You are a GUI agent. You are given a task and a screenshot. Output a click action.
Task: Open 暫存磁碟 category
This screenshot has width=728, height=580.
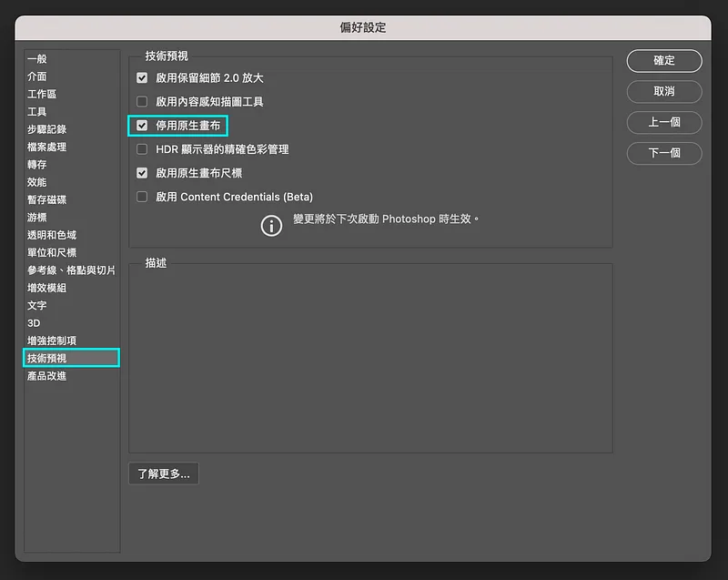[x=72, y=199]
